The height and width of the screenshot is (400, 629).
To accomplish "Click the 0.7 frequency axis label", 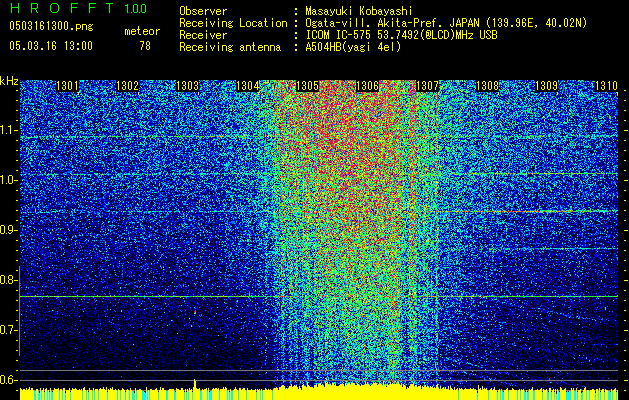I will coord(8,330).
